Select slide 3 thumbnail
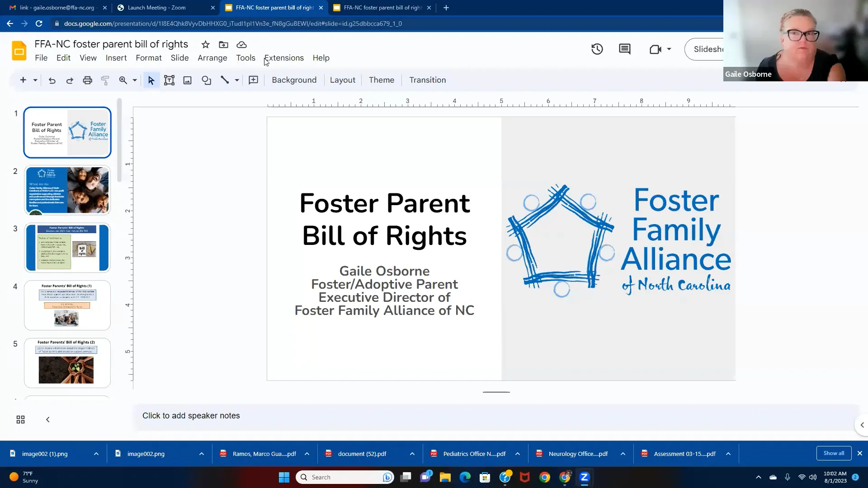The width and height of the screenshot is (868, 488). [x=67, y=248]
